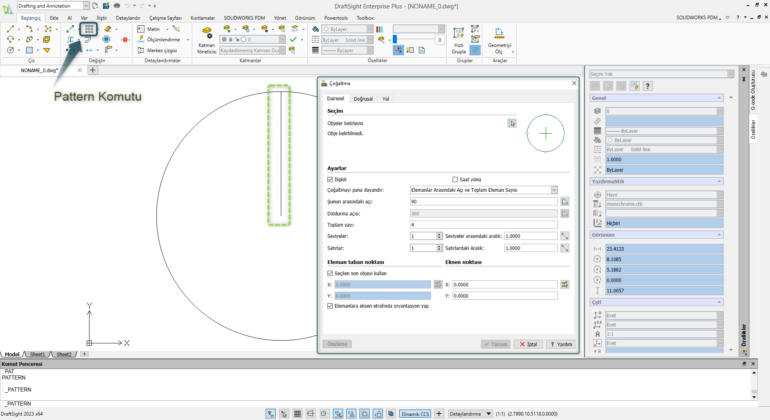This screenshot has width=770, height=420.
Task: Toggle Elemanlara eksen etrafında oryantasyon yap checkbox
Action: click(x=330, y=306)
